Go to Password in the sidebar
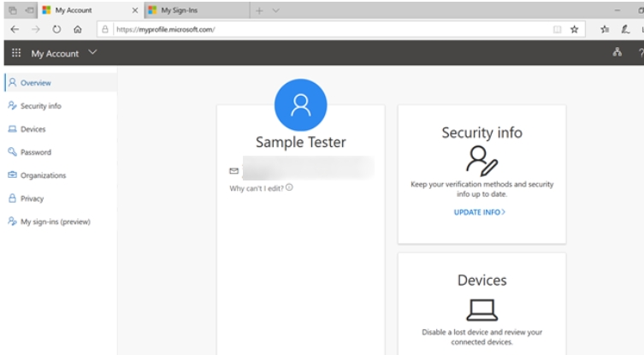This screenshot has width=644, height=355. [x=35, y=152]
